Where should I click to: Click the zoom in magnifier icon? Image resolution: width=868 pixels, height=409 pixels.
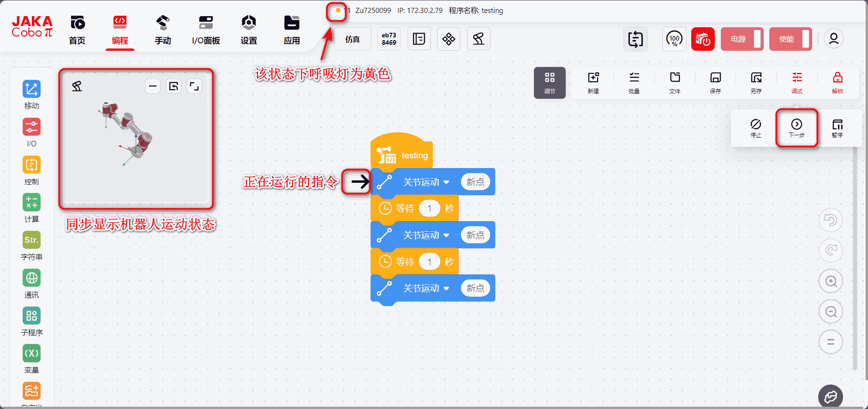(x=831, y=281)
